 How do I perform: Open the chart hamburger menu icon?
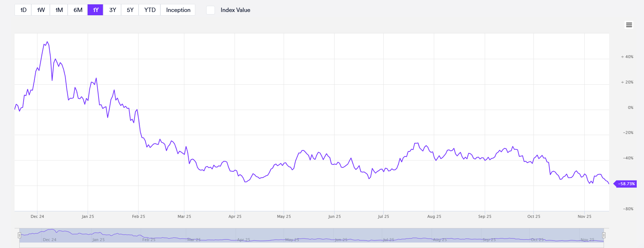[x=629, y=25]
